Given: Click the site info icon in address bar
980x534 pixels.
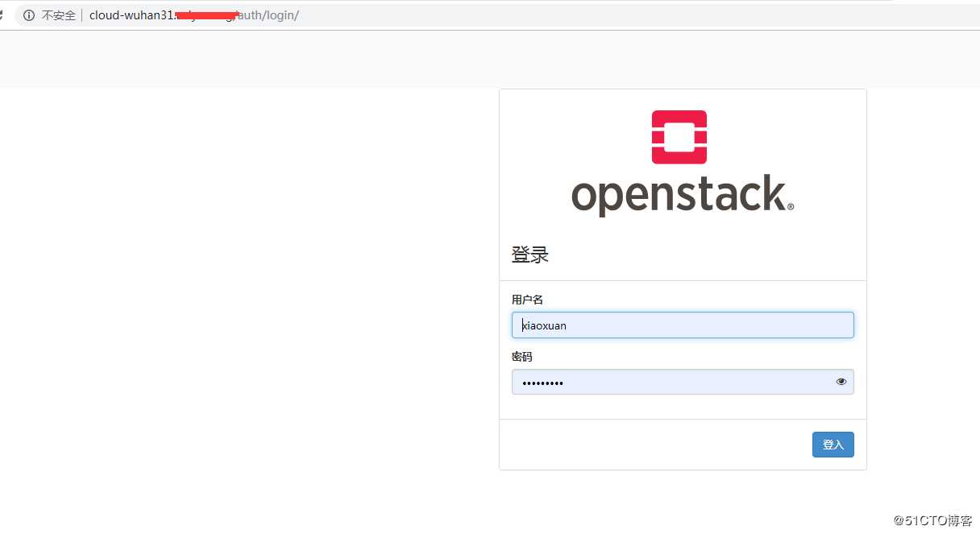Looking at the screenshot, I should (29, 15).
